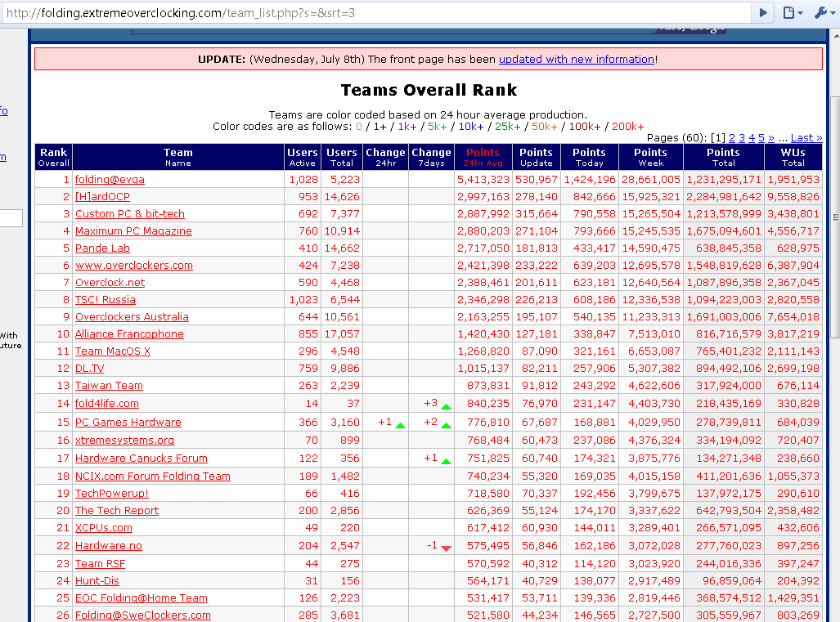This screenshot has height=622, width=840.
Task: Click the scrollbar up arrow
Action: click(x=835, y=36)
